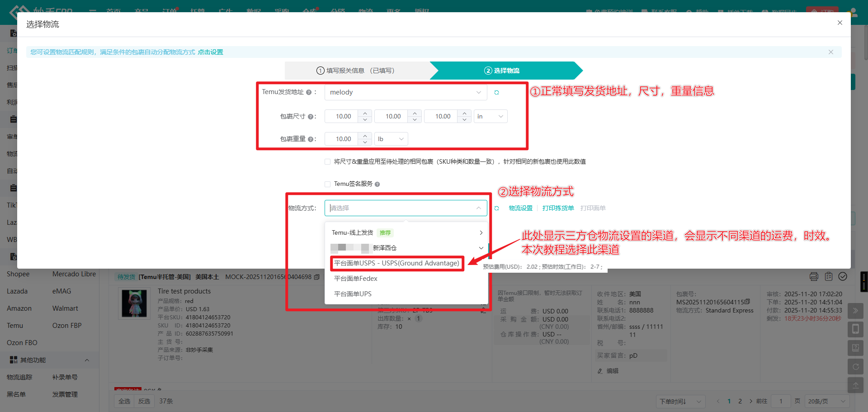
Task: Open 补录单号 in sidebar
Action: (x=65, y=377)
